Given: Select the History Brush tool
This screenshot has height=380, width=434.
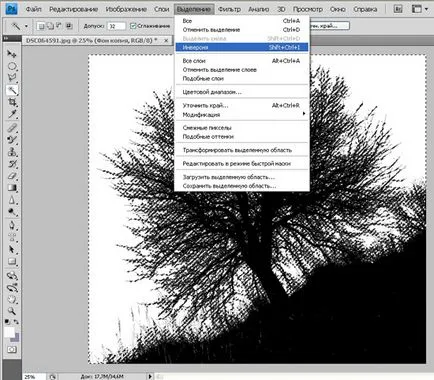Looking at the screenshot, I should (12, 164).
